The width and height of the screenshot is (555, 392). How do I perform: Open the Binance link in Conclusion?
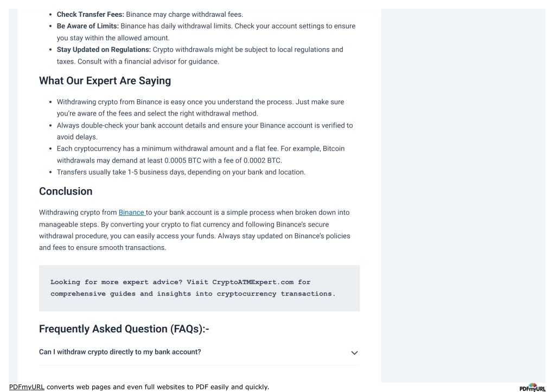coord(132,213)
